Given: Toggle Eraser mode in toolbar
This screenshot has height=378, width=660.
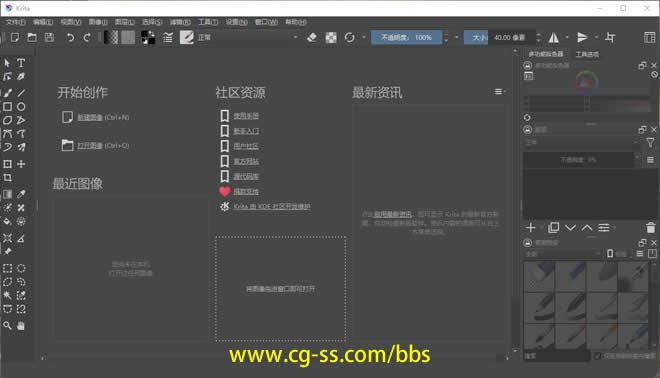Looking at the screenshot, I should [312, 37].
